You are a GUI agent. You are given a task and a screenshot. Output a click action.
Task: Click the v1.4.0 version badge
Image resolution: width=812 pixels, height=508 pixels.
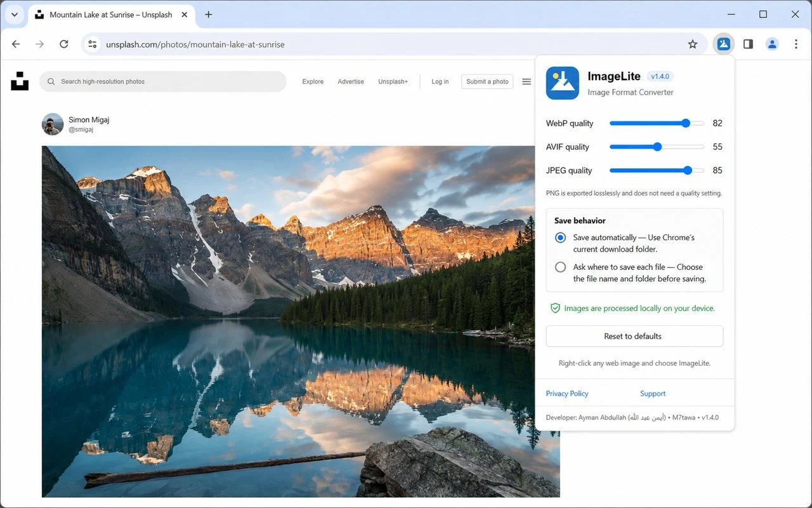point(660,76)
